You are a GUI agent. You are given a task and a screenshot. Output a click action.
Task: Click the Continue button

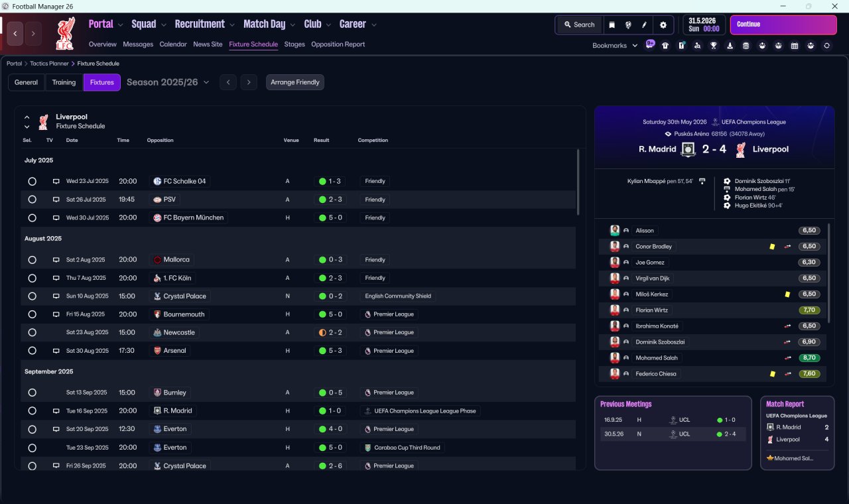(x=783, y=25)
